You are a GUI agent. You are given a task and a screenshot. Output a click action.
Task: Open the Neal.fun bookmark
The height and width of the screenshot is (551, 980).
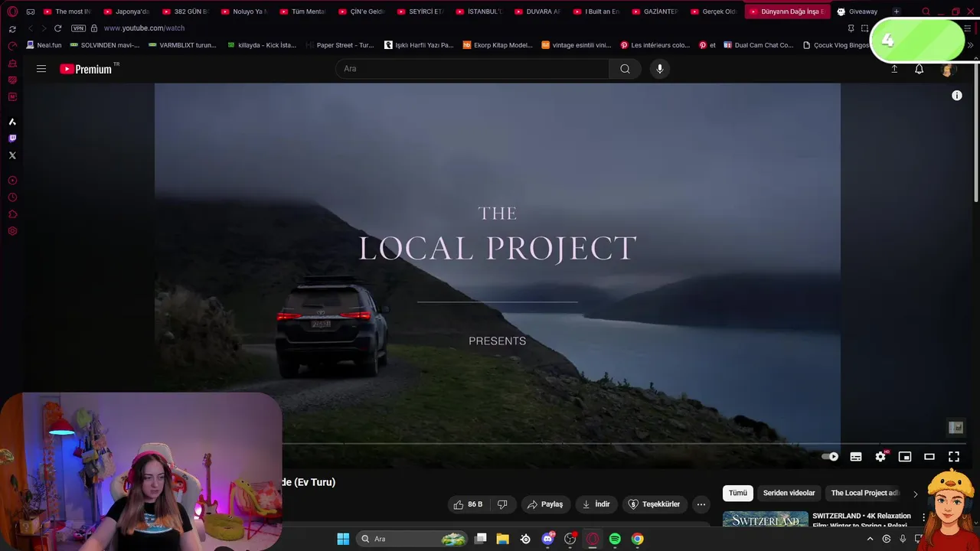coord(43,45)
